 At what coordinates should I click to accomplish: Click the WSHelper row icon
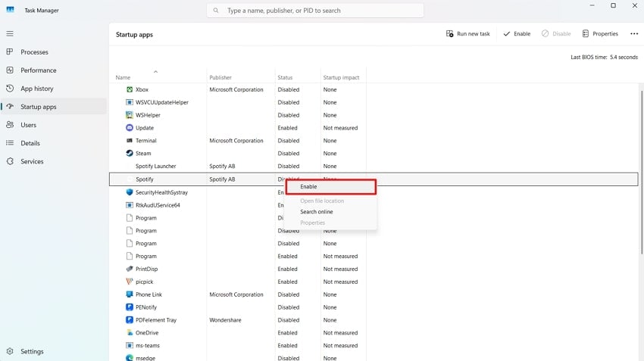tap(130, 115)
